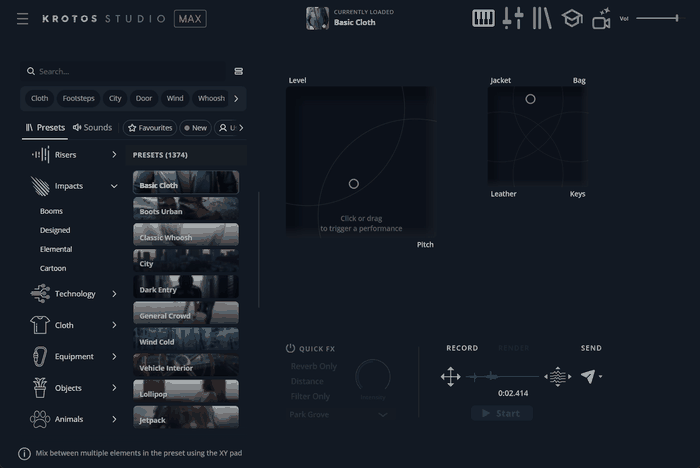Screen dimensions: 700x468
Task: Click into the Search field
Action: pyautogui.click(x=123, y=71)
